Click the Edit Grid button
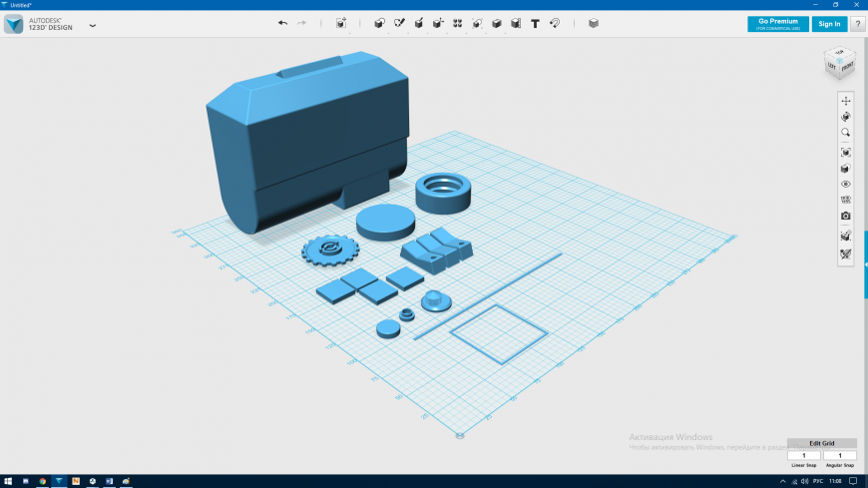This screenshot has height=488, width=868. tap(821, 443)
